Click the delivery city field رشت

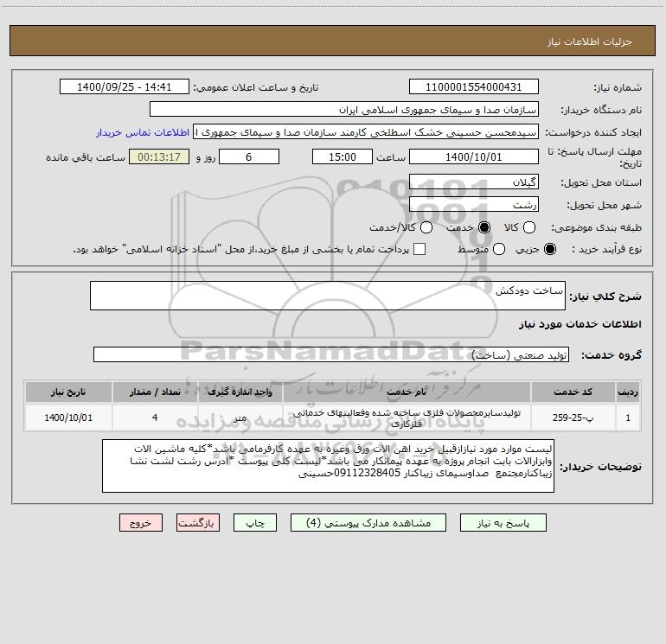pos(474,205)
